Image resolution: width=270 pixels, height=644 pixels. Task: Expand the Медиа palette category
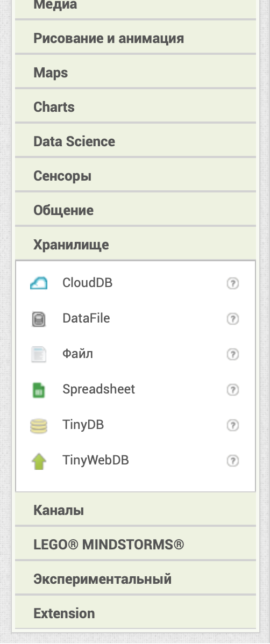[136, 8]
